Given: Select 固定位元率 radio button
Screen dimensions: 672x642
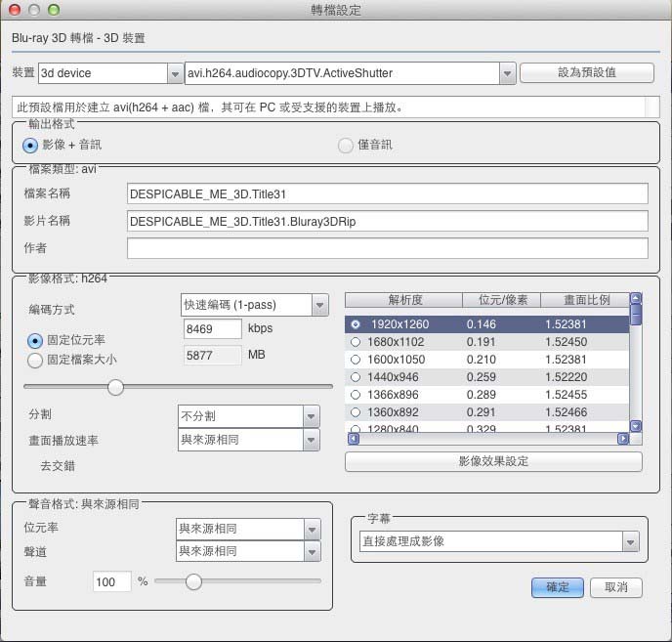Looking at the screenshot, I should pyautogui.click(x=36, y=340).
